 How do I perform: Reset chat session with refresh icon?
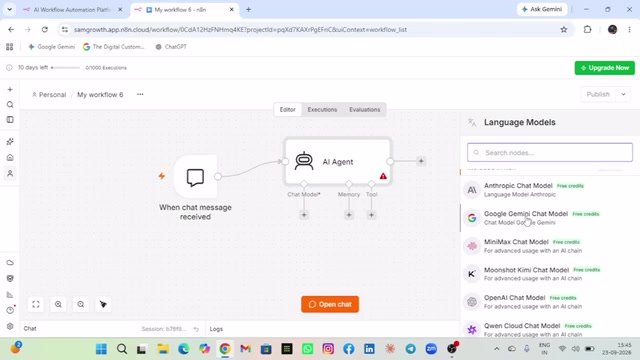click(196, 329)
